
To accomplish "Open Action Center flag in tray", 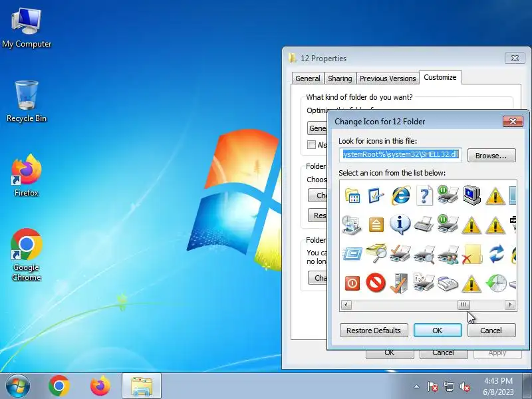I will [433, 386].
